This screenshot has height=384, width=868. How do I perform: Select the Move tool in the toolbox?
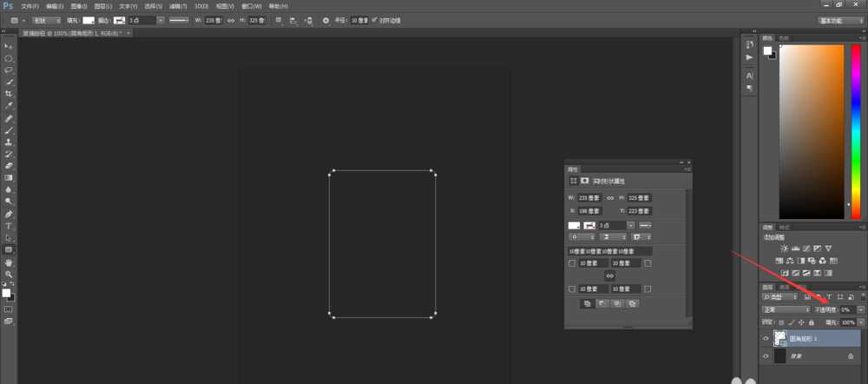[9, 45]
